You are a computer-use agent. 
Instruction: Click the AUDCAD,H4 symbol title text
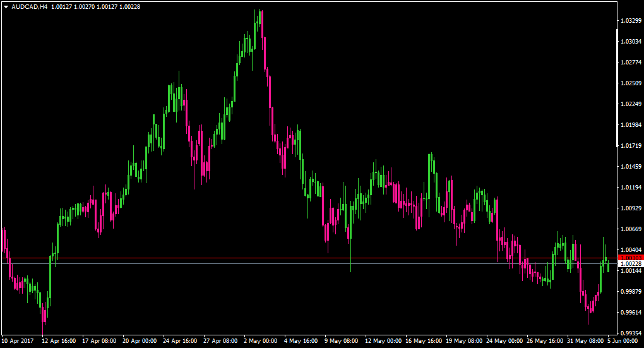(x=30, y=6)
